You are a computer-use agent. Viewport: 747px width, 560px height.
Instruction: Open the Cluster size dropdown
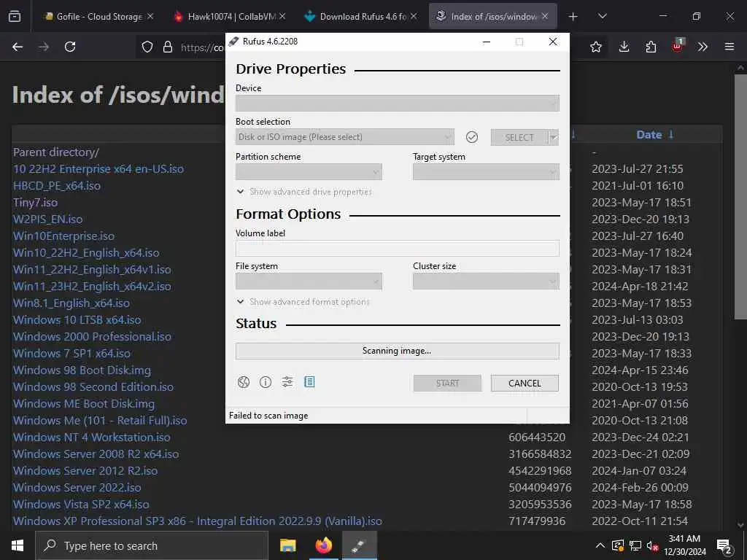(486, 281)
